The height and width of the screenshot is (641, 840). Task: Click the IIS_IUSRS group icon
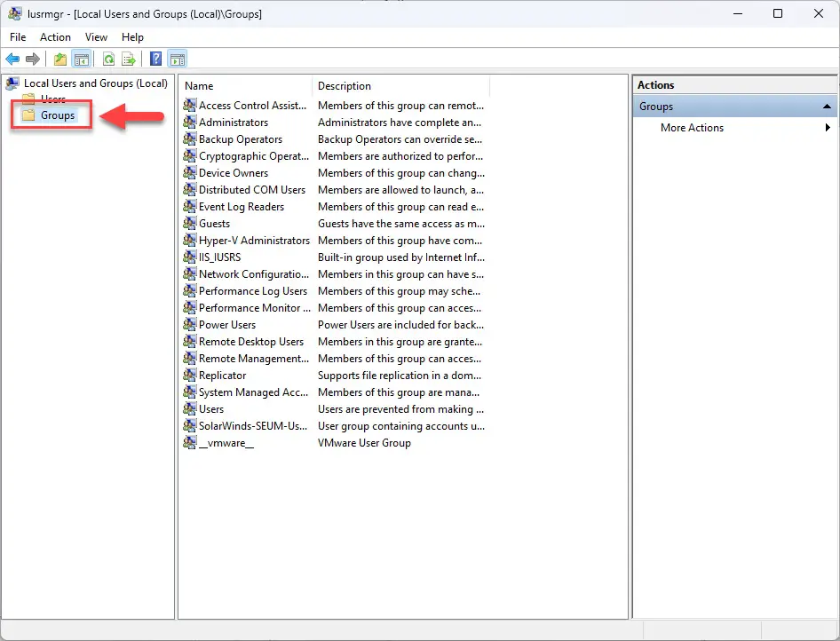coord(190,257)
